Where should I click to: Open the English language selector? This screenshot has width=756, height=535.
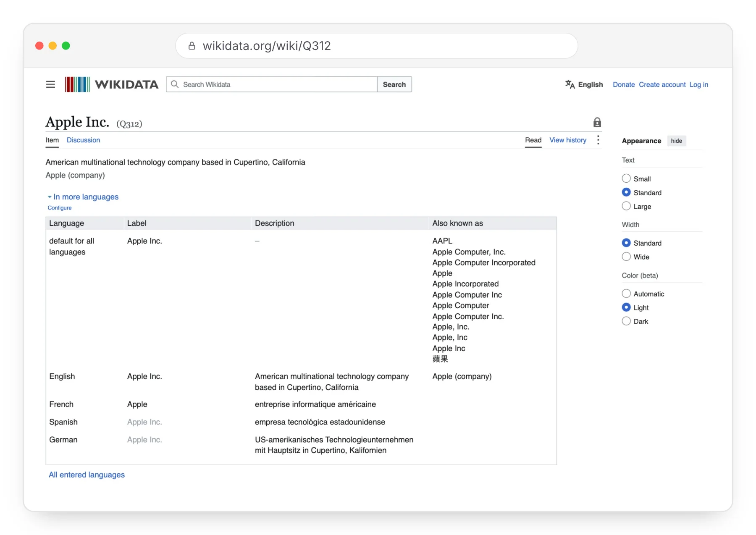click(584, 84)
